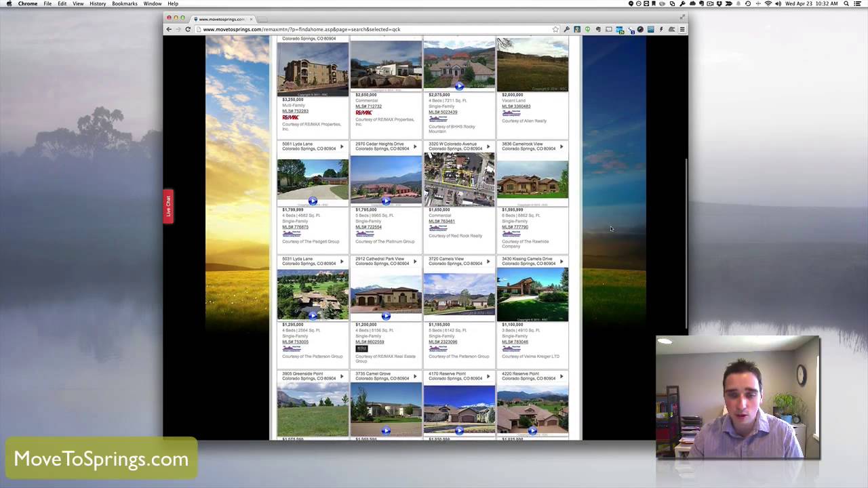
Task: Click the page vertical scrollbar thumb
Action: [x=686, y=244]
